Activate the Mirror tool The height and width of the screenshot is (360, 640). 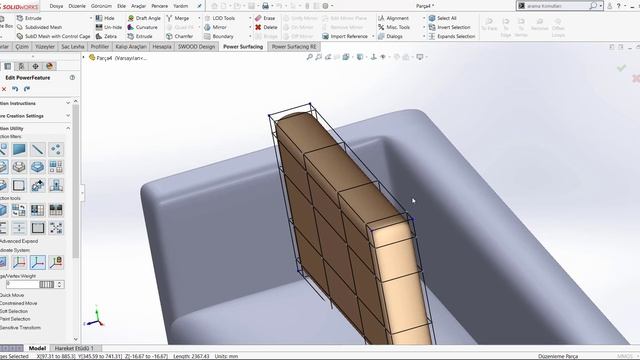click(x=215, y=27)
